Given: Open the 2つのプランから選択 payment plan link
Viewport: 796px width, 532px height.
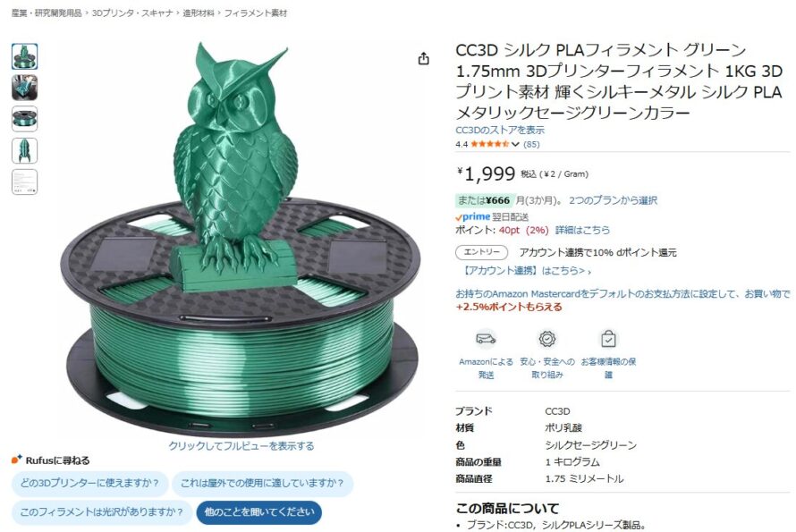Looking at the screenshot, I should (x=613, y=200).
